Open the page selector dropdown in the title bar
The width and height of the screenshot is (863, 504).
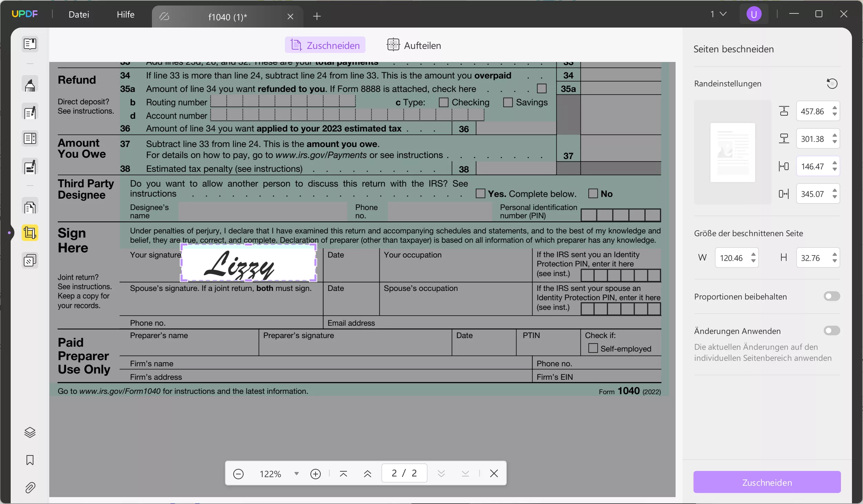pos(718,14)
